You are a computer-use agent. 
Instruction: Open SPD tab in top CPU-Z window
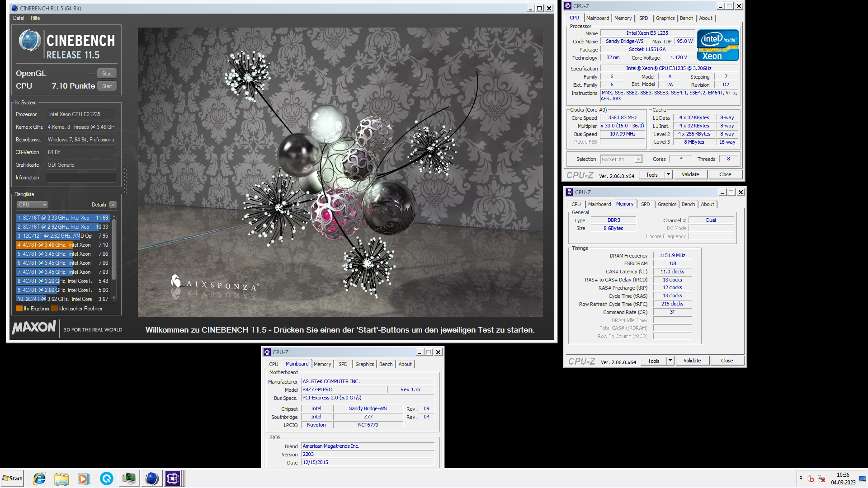pos(643,18)
